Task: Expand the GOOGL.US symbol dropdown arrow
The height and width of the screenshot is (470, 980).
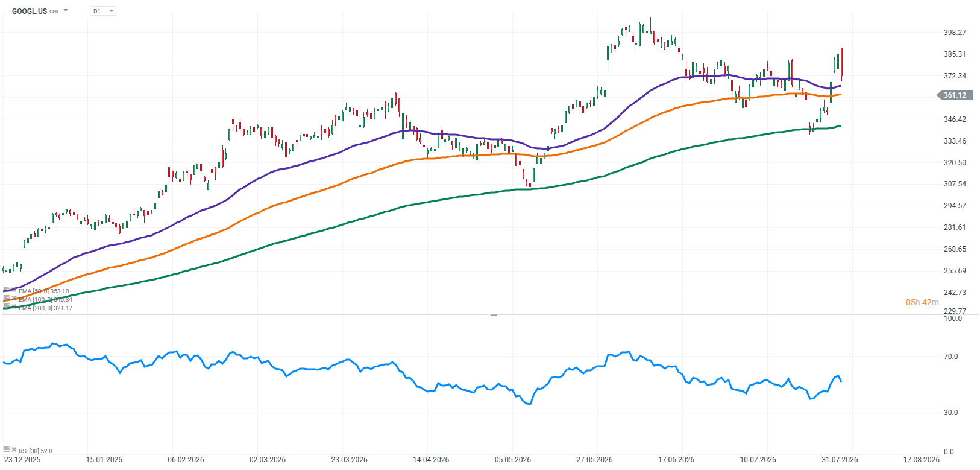Action: pyautogui.click(x=66, y=11)
